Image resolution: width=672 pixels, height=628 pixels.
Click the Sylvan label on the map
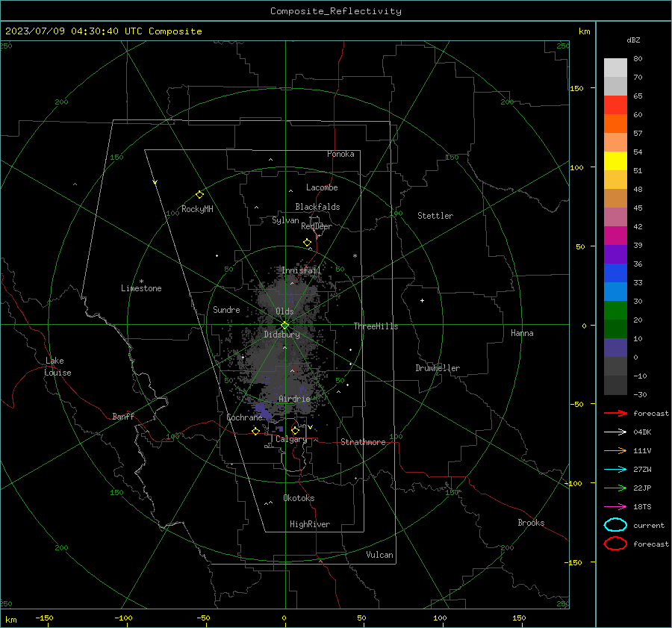coord(285,220)
